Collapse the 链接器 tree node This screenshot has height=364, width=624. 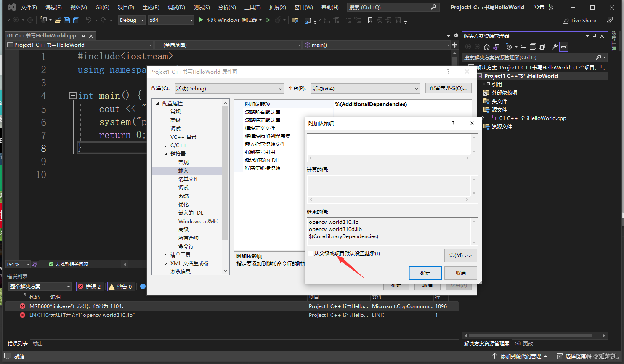point(165,154)
